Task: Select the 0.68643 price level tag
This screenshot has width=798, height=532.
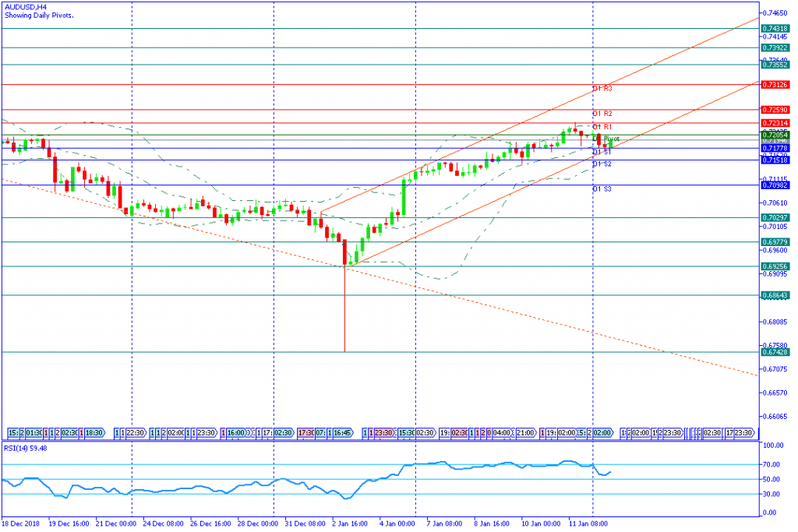Action: point(775,295)
